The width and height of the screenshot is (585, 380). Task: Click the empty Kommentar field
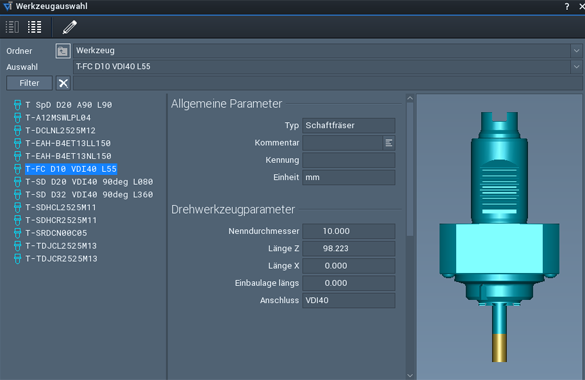[x=342, y=143]
